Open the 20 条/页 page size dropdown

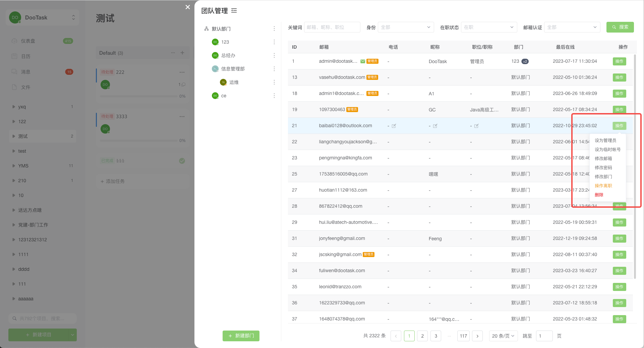(x=503, y=336)
